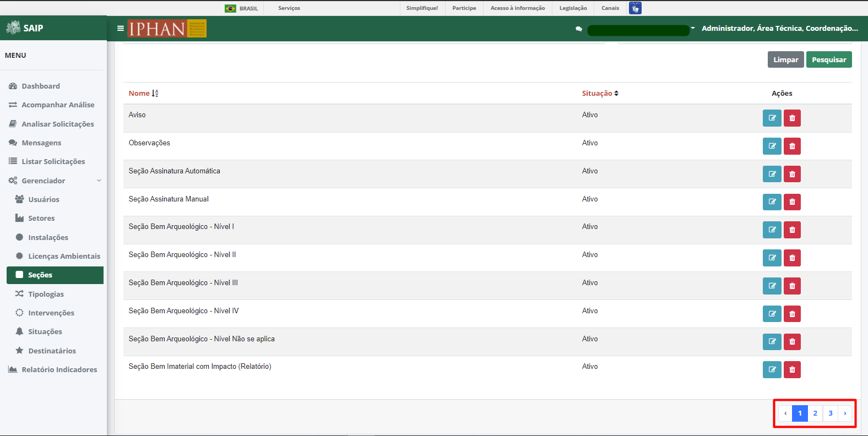Edit Seção Bem Arqueológico Nível III

coord(772,286)
